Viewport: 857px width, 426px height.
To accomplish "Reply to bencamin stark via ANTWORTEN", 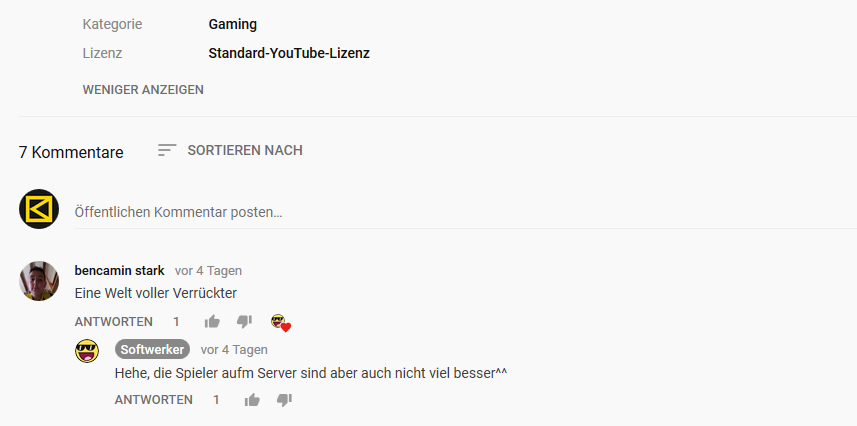I will click(114, 322).
